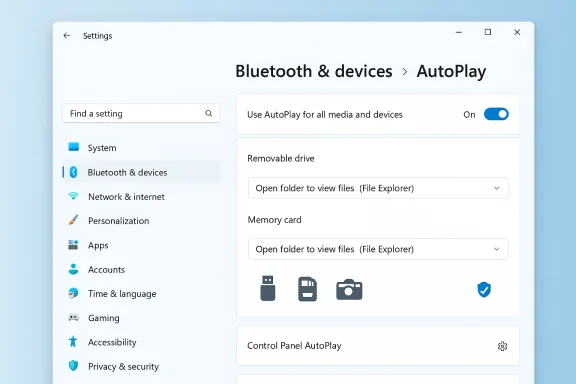Open Personalization settings

click(x=141, y=221)
